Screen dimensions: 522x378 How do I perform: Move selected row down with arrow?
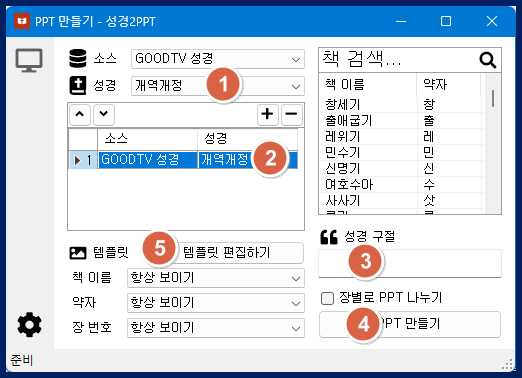(x=104, y=114)
